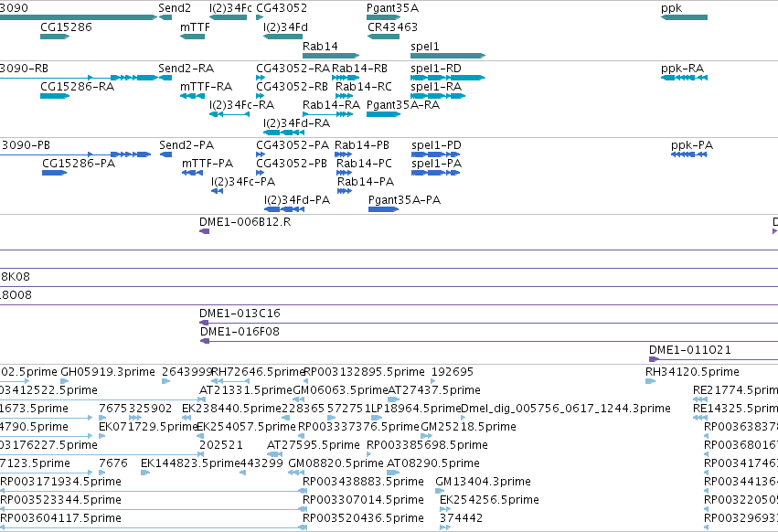Select the RP003385698.5prime EST marker
Screen dimensions: 778x532
[x=369, y=454]
